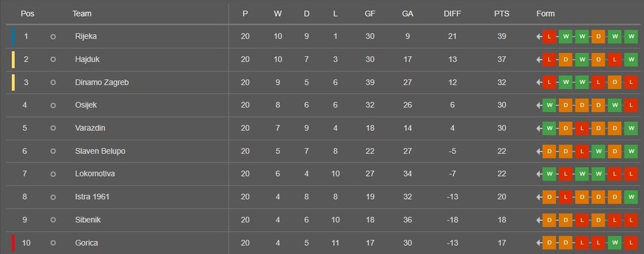644x254 pixels.
Task: Open the Slaven Belupo team link
Action: coord(100,151)
